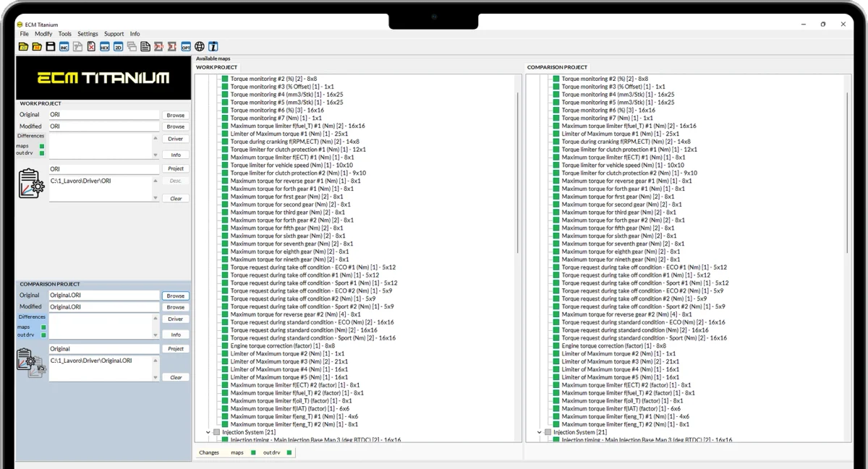Image resolution: width=868 pixels, height=469 pixels.
Task: Open the Modify menu
Action: 43,34
